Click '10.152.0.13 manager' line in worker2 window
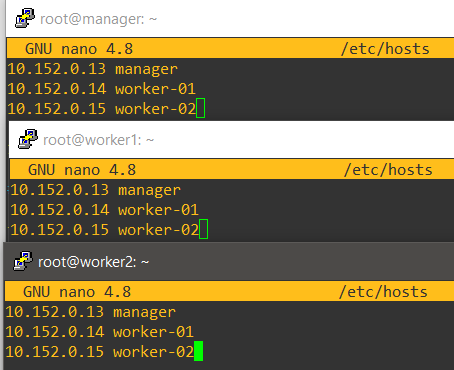The image size is (454, 370). pyautogui.click(x=91, y=312)
